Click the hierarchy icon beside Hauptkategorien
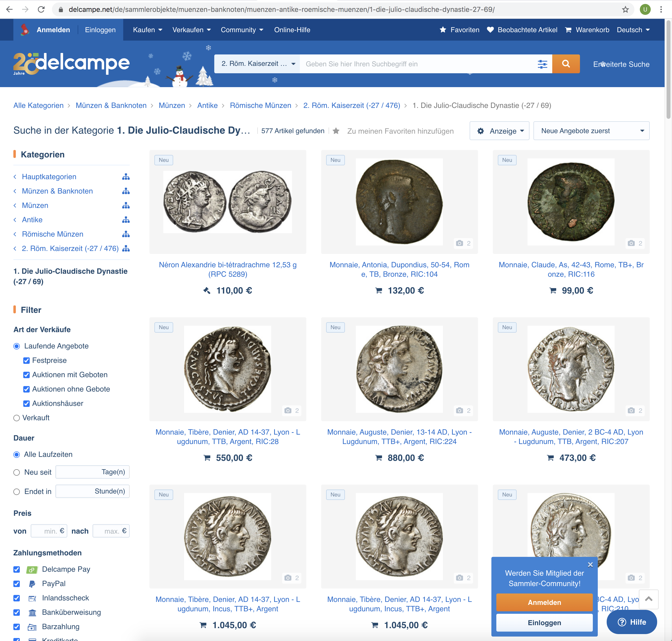Viewport: 672px width, 641px height. point(126,177)
